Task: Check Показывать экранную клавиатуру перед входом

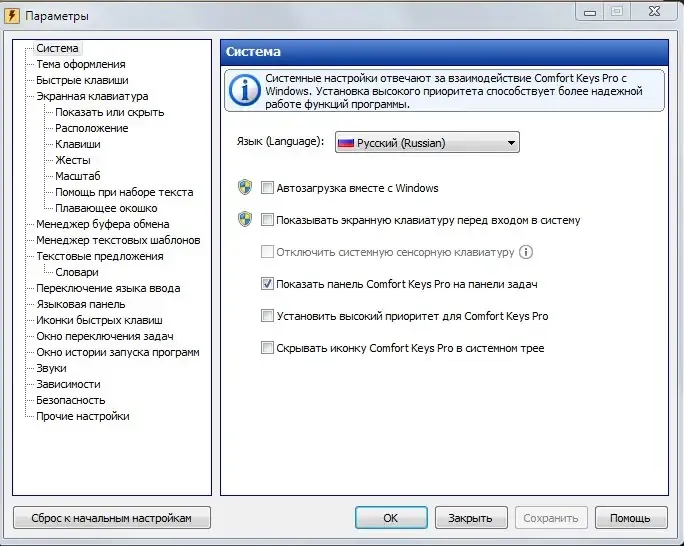Action: pyautogui.click(x=267, y=220)
